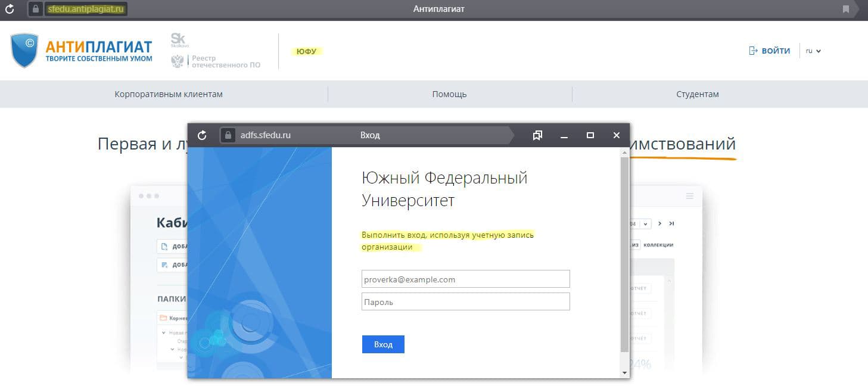Open the Корпоративным клиентам menu item
The height and width of the screenshot is (389, 868).
coord(169,94)
